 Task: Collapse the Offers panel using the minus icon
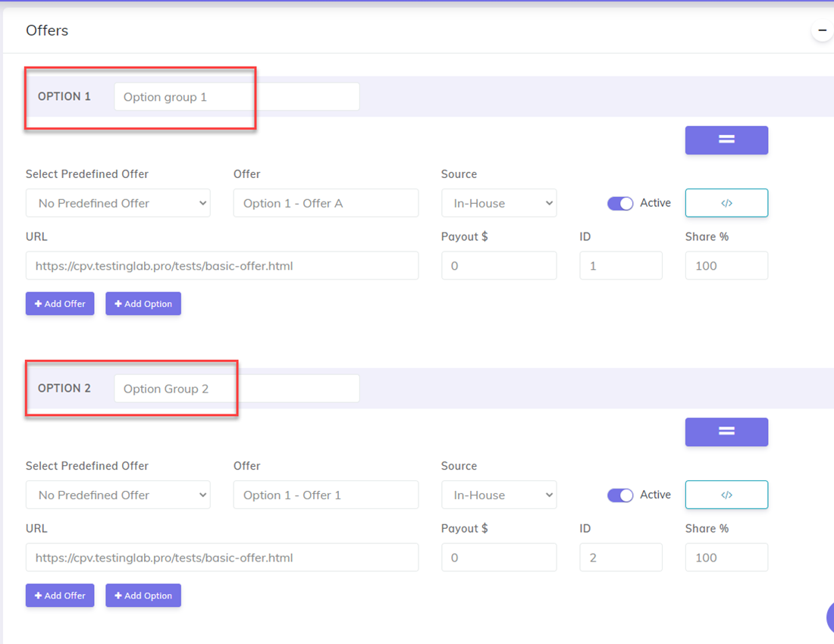[822, 30]
